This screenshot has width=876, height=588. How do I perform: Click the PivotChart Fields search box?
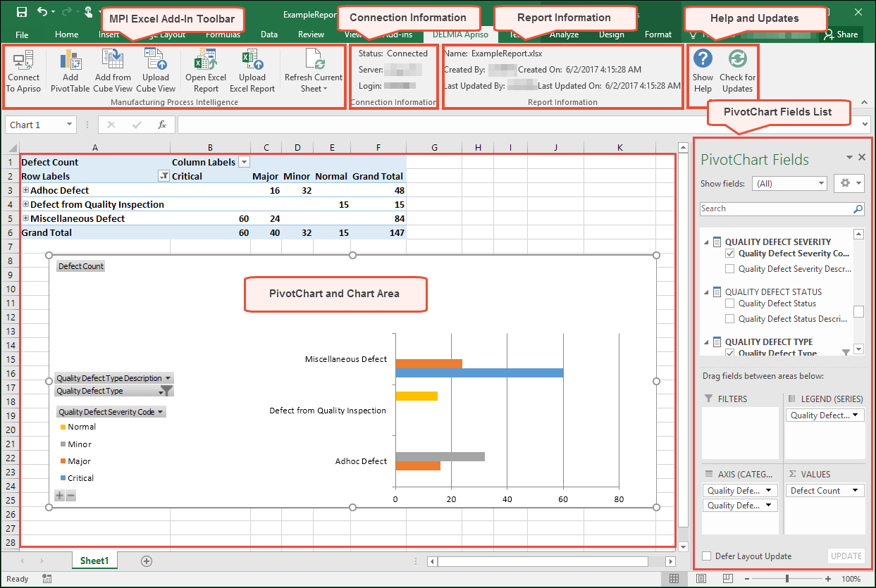point(776,209)
